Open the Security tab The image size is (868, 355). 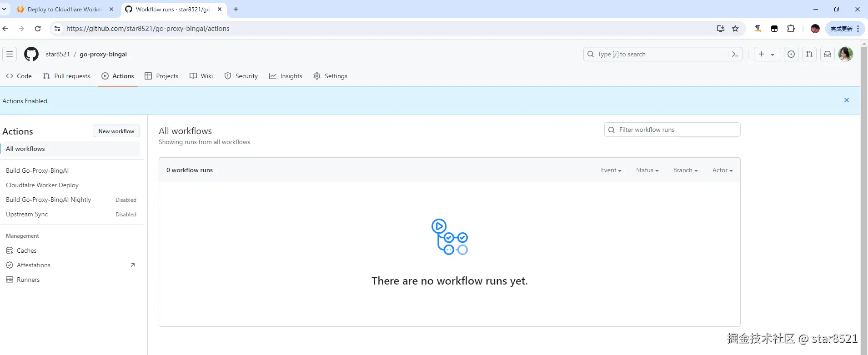point(241,76)
